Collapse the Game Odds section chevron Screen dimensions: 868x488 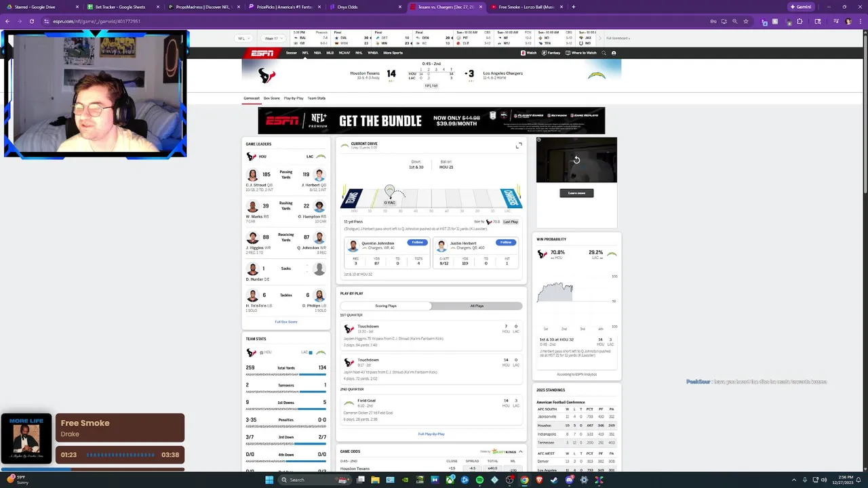pyautogui.click(x=520, y=451)
